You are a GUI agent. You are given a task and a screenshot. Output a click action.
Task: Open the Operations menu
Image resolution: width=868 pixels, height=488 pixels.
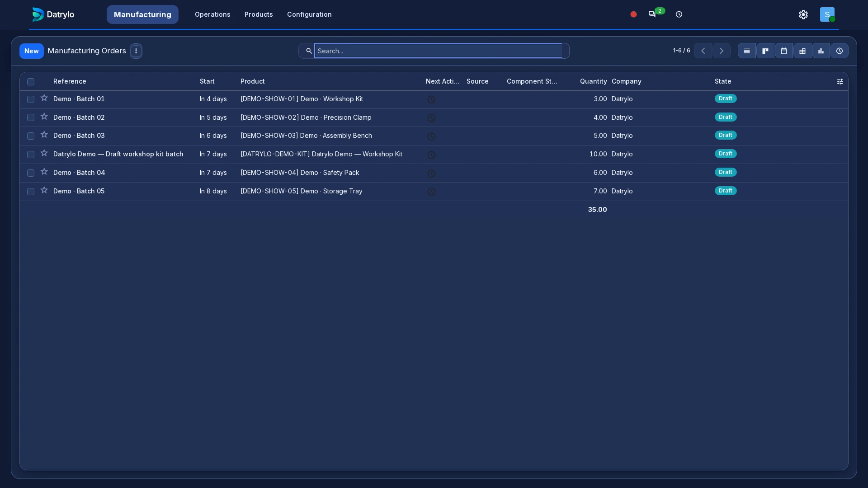point(212,14)
